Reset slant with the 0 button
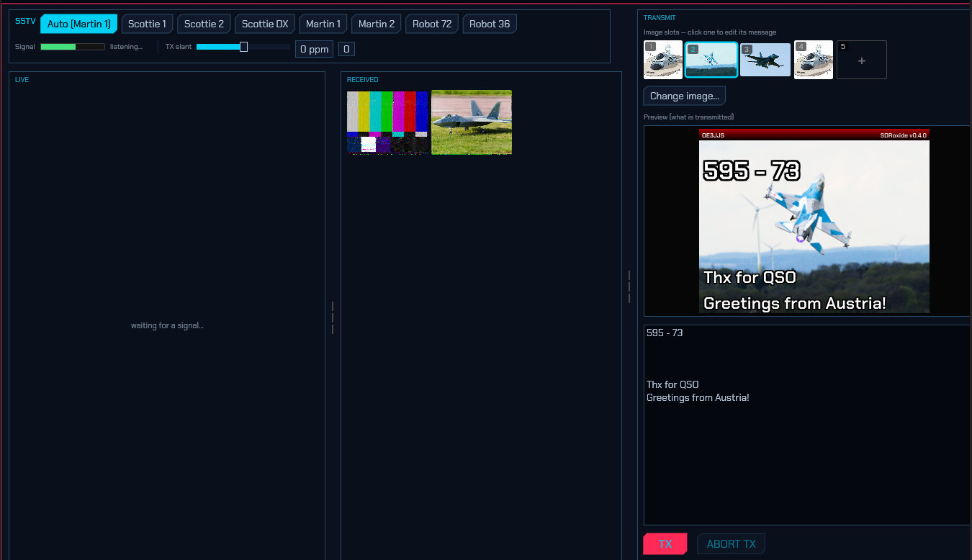The height and width of the screenshot is (560, 972). click(346, 49)
